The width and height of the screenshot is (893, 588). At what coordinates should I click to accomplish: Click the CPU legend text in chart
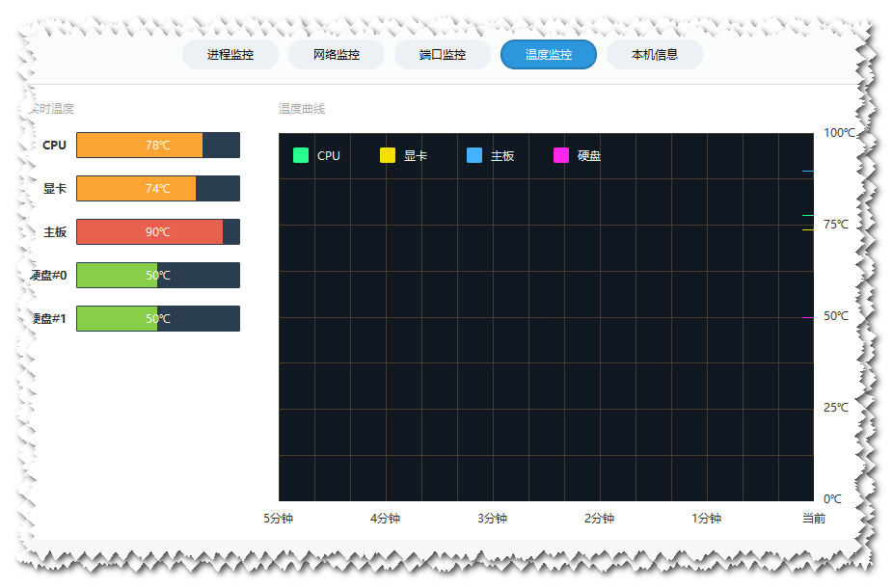pos(329,155)
